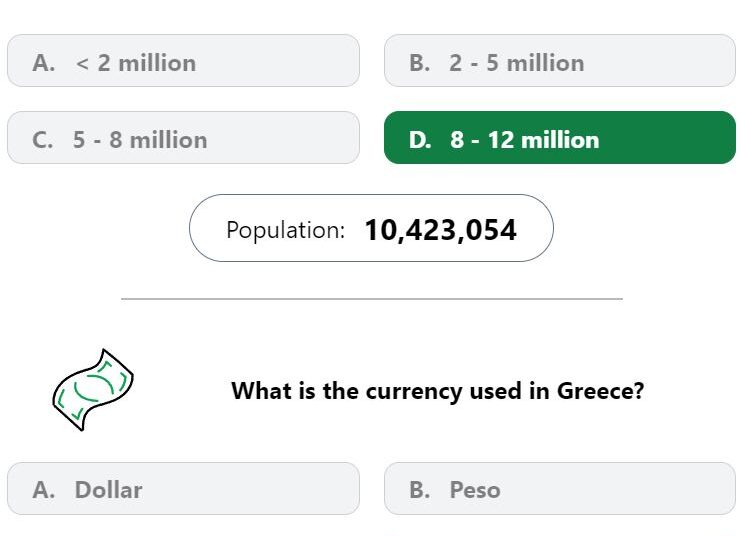Click letter "A." beside "< 2 million"

44,63
